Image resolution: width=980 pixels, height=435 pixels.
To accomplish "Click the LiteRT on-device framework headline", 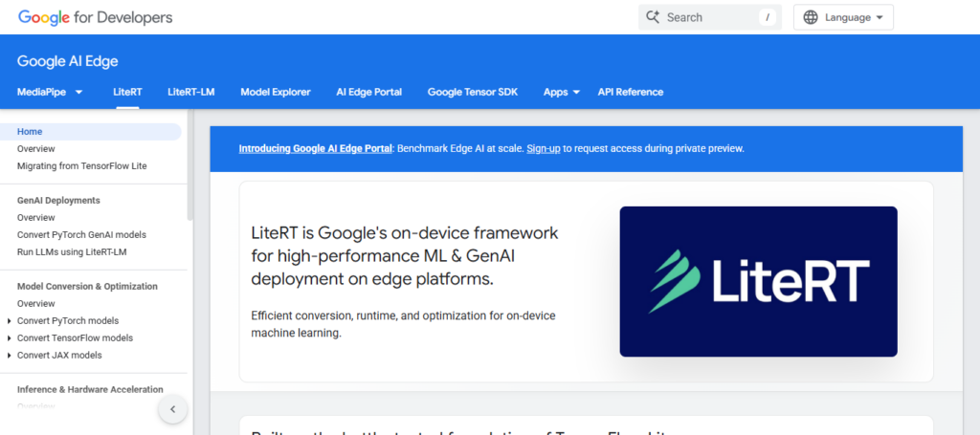I will [405, 256].
